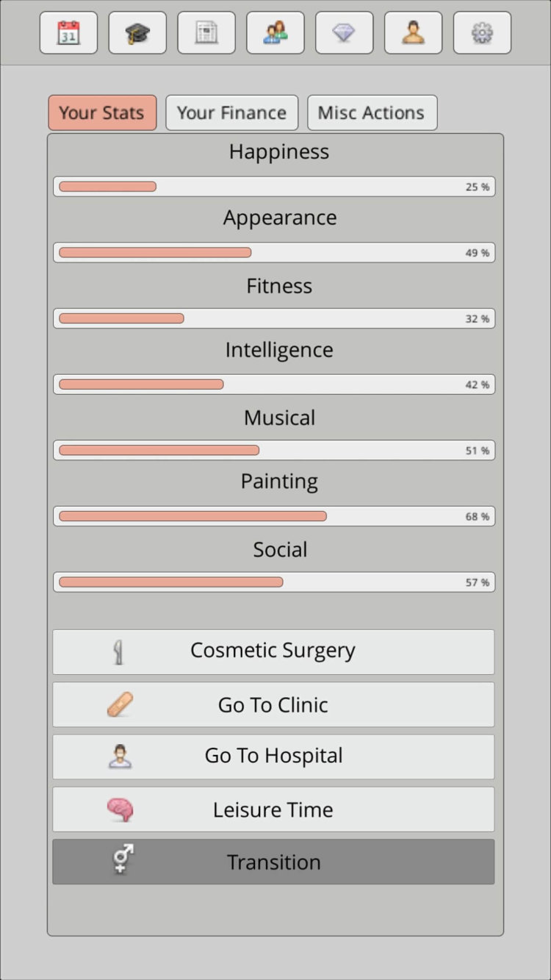Image resolution: width=551 pixels, height=980 pixels.
Task: Click the Happiness progress bar
Action: (273, 187)
